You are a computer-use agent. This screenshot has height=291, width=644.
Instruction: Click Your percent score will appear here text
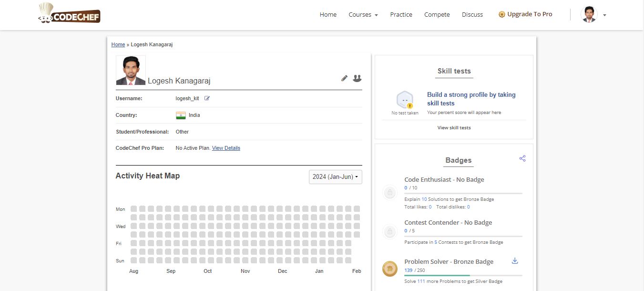pos(464,113)
